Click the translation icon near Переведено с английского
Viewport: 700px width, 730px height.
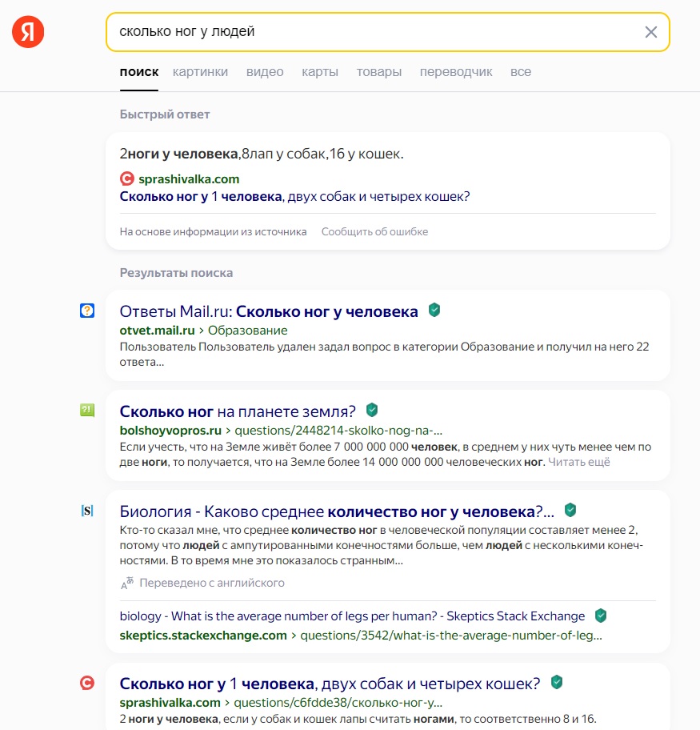[127, 584]
